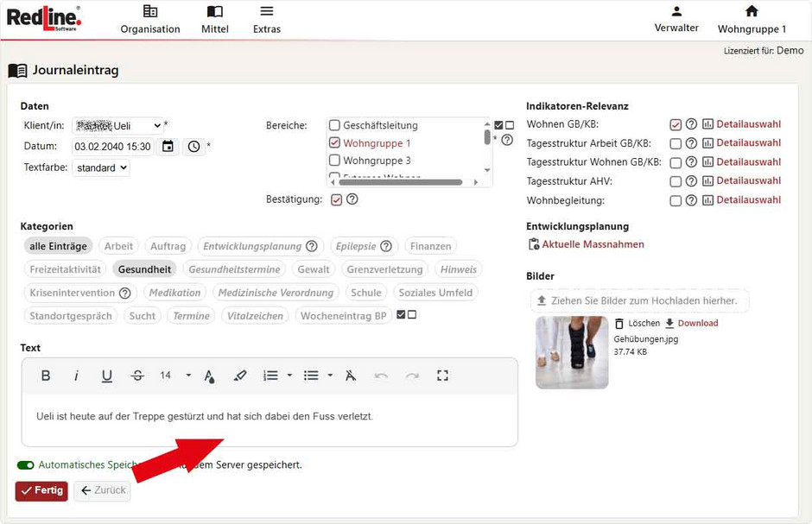Click the clock time picker icon
The height and width of the screenshot is (524, 812).
coord(193,147)
